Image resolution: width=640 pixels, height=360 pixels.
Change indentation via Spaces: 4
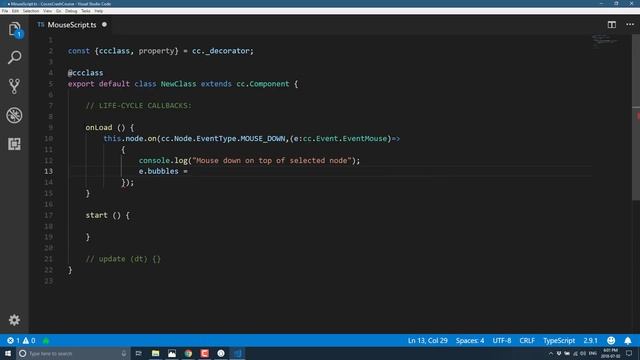pyautogui.click(x=470, y=340)
